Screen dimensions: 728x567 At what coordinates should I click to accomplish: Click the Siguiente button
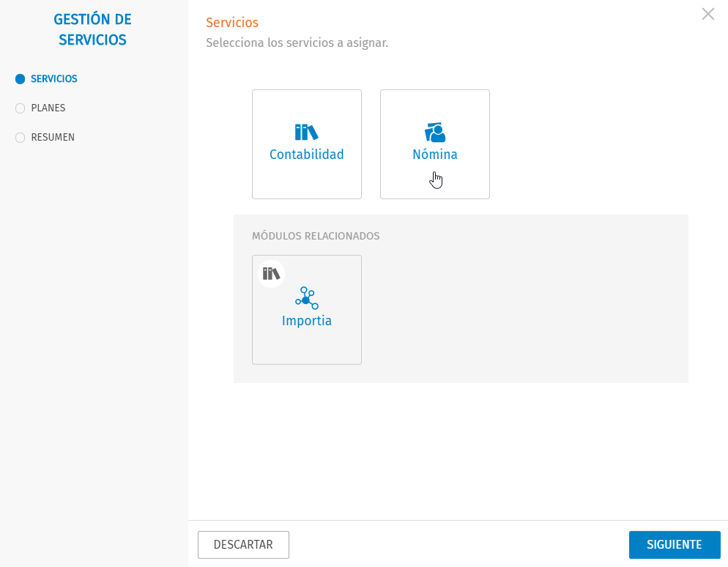pyautogui.click(x=675, y=545)
